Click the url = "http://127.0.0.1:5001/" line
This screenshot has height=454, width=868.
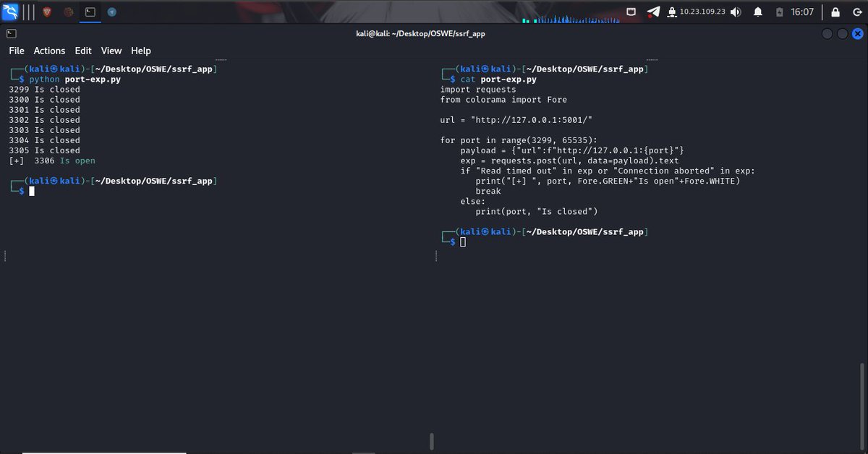click(516, 120)
